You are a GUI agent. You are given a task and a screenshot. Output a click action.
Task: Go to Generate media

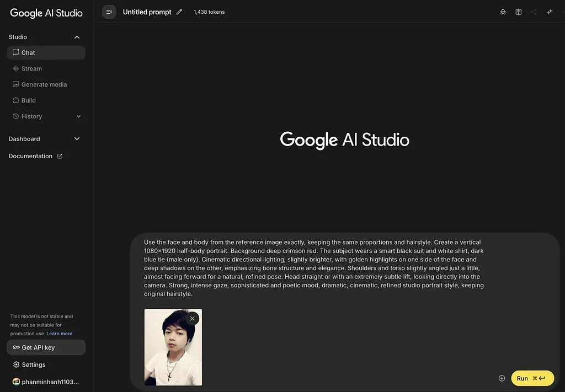pos(44,84)
